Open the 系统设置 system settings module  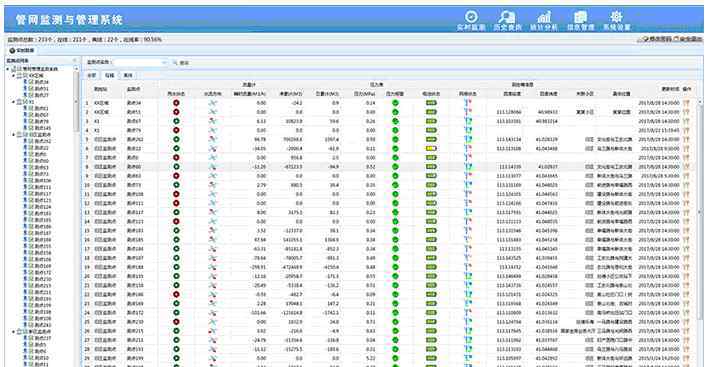point(616,21)
